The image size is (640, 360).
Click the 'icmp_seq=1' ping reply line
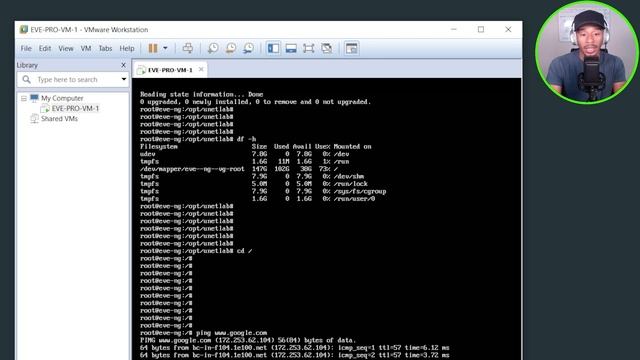(294, 348)
